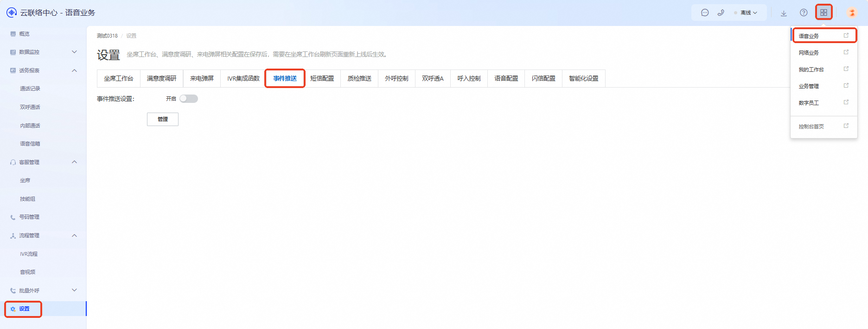Image resolution: width=868 pixels, height=329 pixels.
Task: Collapse or expand the 数据监控 chevron
Action: [74, 52]
